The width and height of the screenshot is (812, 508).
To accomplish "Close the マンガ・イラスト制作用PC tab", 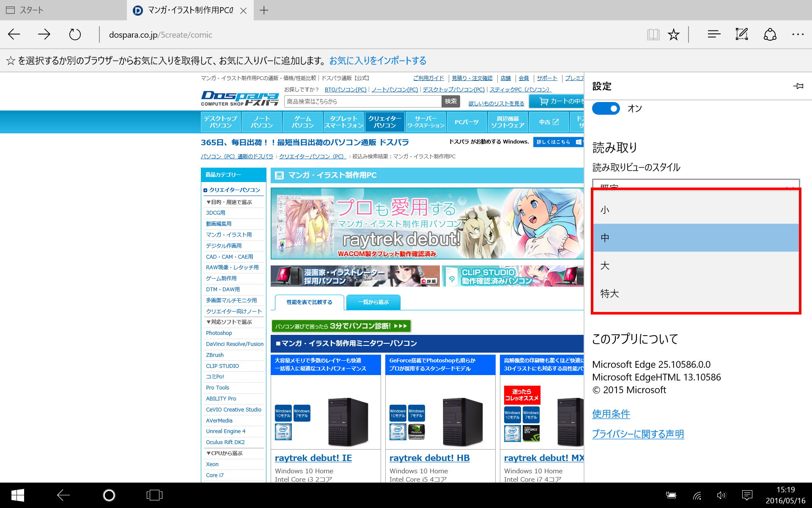I will [243, 11].
